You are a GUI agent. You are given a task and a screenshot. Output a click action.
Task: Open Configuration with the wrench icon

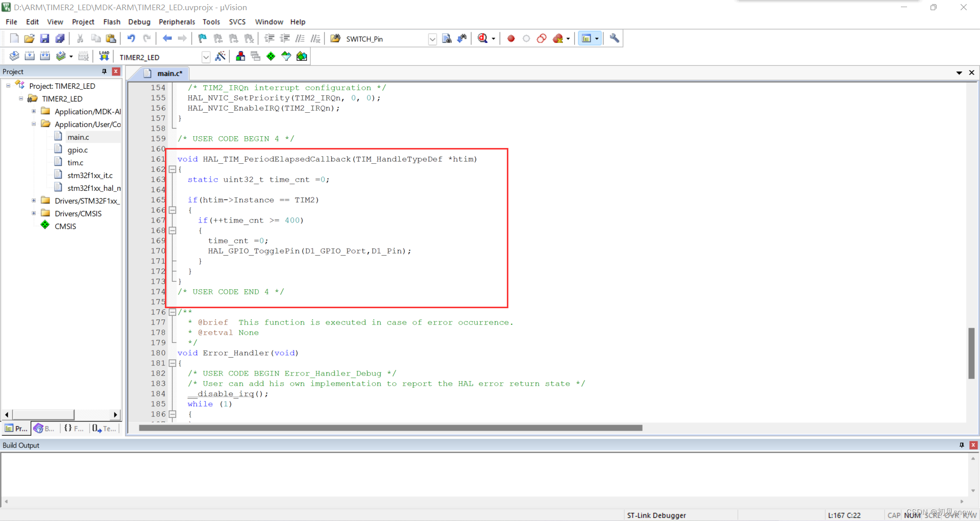(615, 38)
